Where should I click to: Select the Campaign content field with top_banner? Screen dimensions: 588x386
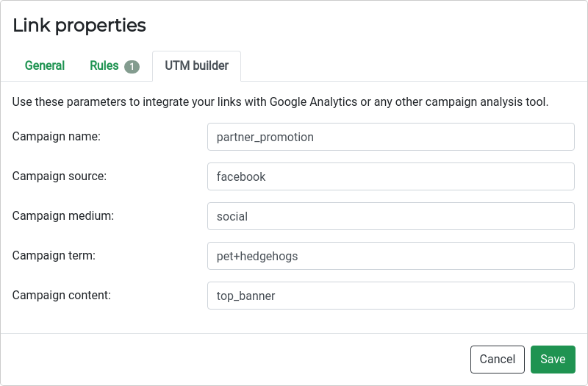click(x=391, y=296)
